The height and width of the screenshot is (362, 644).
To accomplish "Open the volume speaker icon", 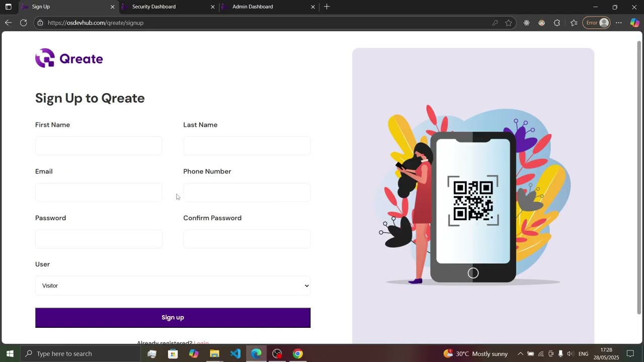I will point(570,354).
